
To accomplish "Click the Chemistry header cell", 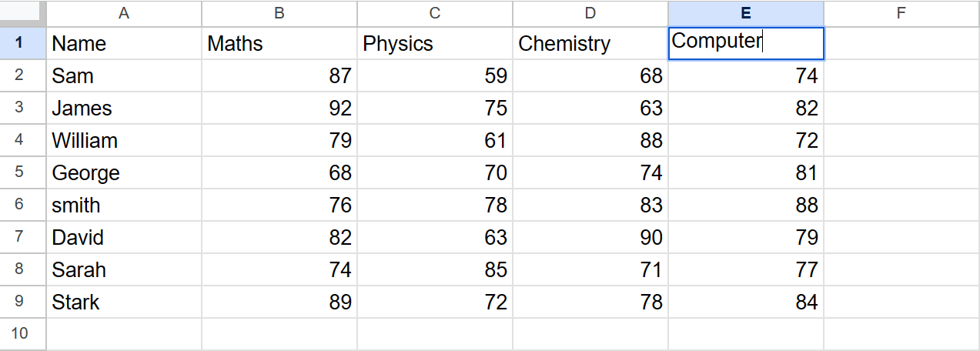I will 590,43.
